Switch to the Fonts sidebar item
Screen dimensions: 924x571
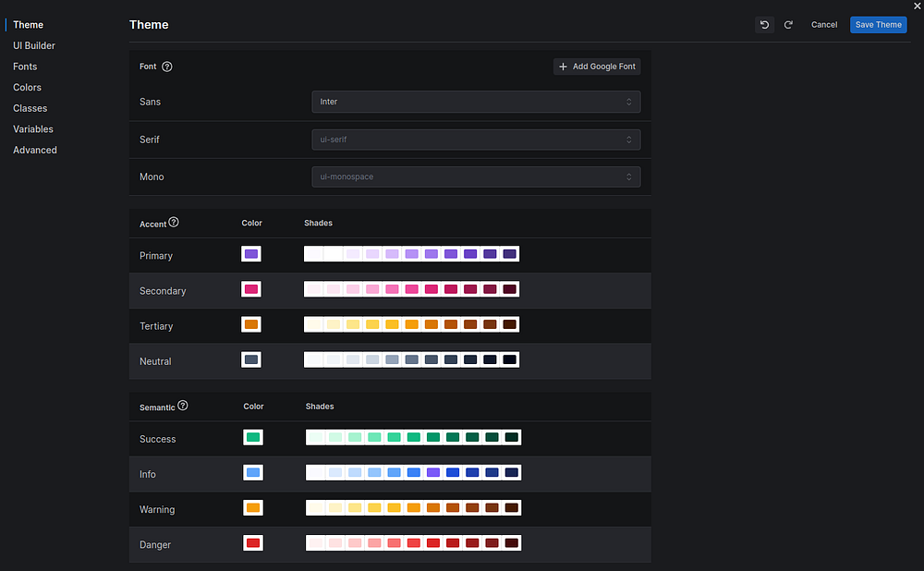pyautogui.click(x=25, y=67)
